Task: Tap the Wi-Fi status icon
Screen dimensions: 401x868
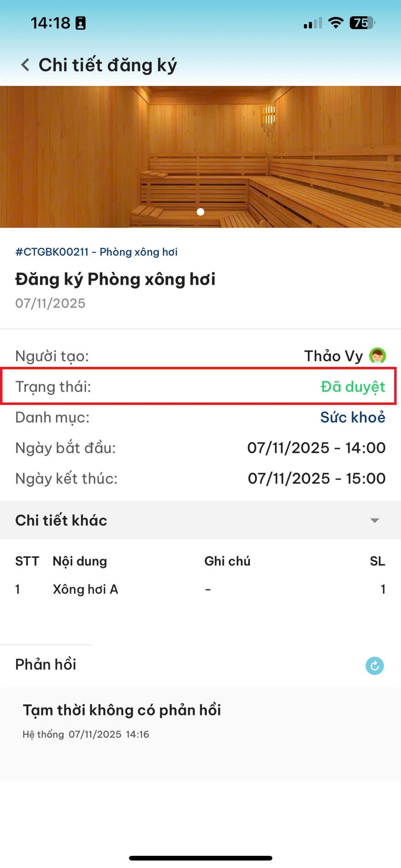Action: (336, 23)
